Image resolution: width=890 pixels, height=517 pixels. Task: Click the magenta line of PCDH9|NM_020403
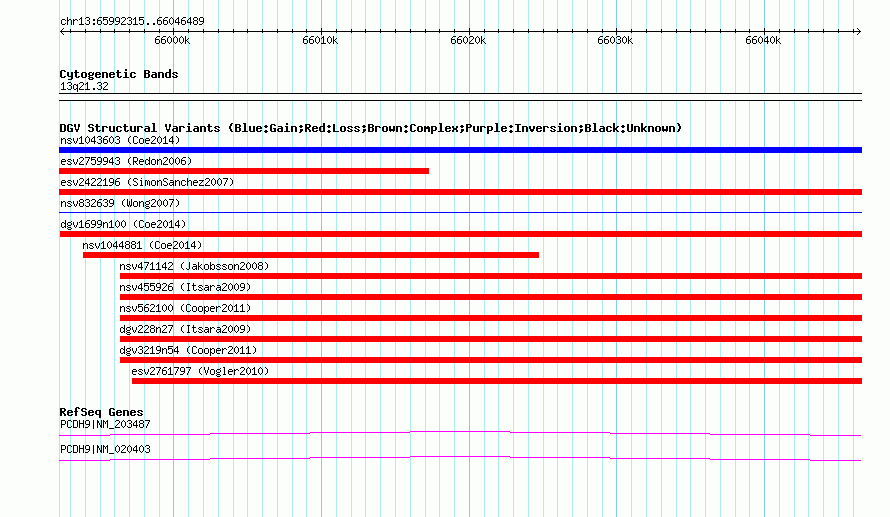point(460,459)
